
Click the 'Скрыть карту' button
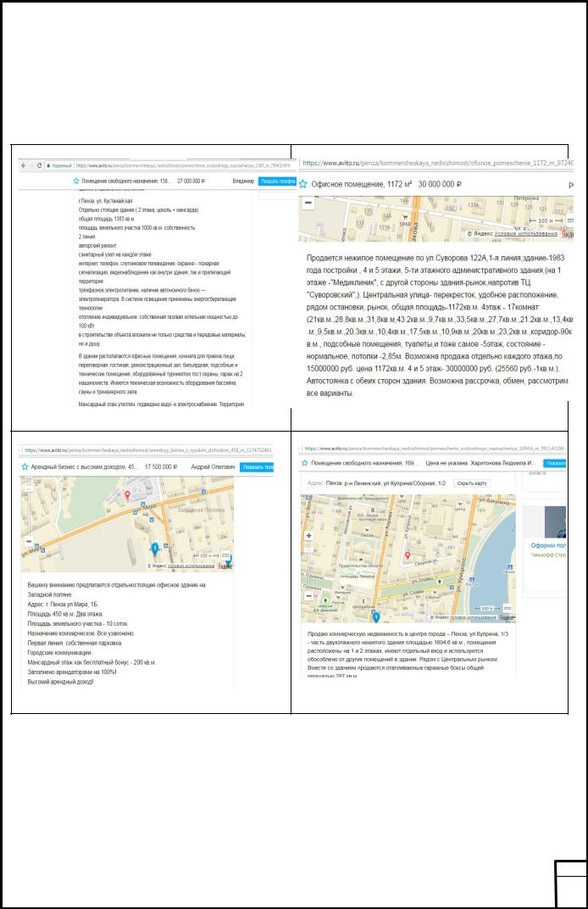(472, 483)
